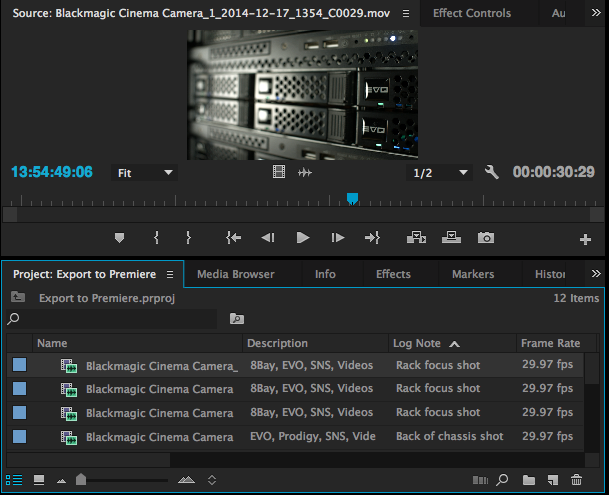Click project list vertical scrollbar
This screenshot has height=495, width=609.
coord(592,369)
